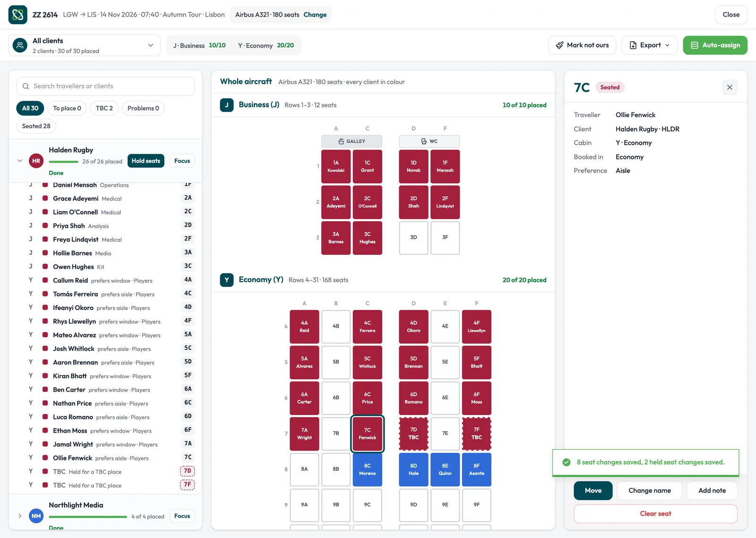
Task: Select the All 30 filter
Action: (30, 108)
